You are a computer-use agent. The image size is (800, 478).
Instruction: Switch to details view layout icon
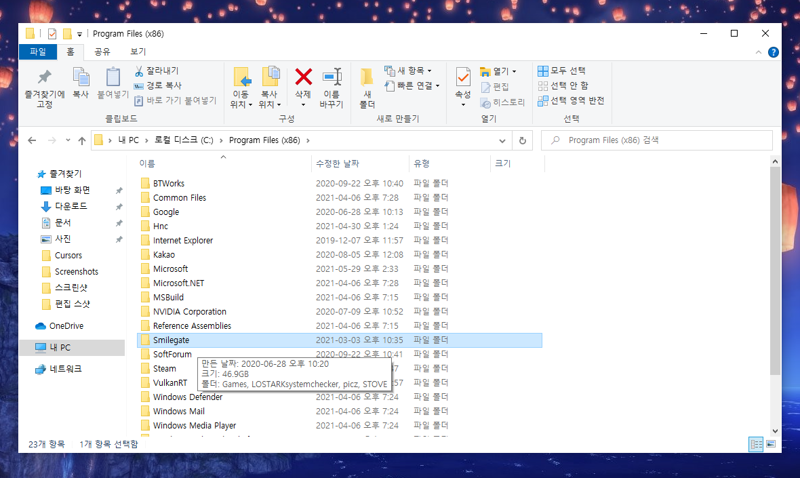[x=756, y=444]
